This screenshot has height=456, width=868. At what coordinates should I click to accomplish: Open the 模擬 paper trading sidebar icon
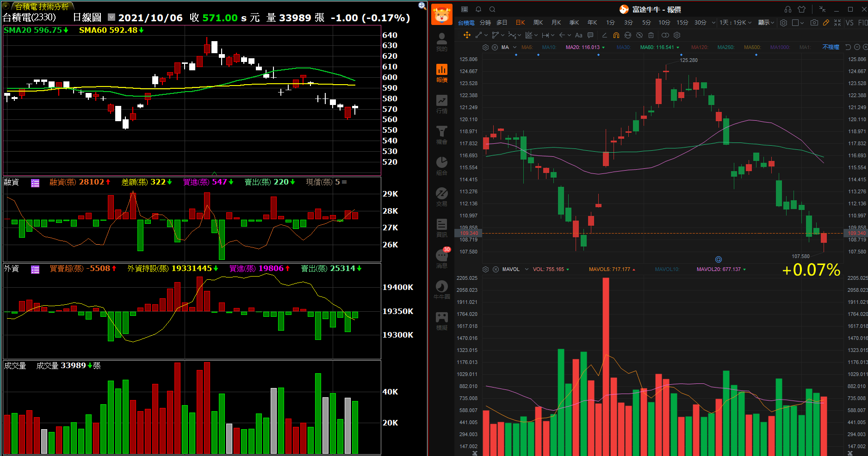[x=442, y=321]
